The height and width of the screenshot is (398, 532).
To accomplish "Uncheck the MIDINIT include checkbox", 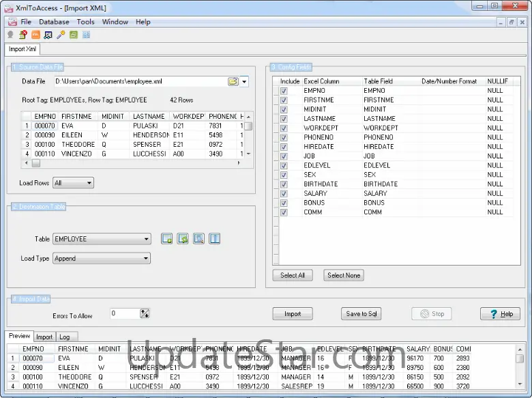I will click(x=284, y=110).
